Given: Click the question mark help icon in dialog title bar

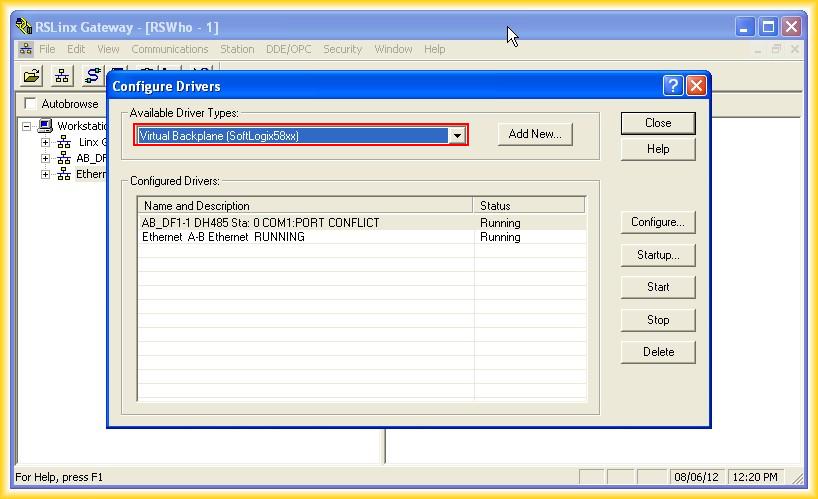Looking at the screenshot, I should [x=673, y=86].
